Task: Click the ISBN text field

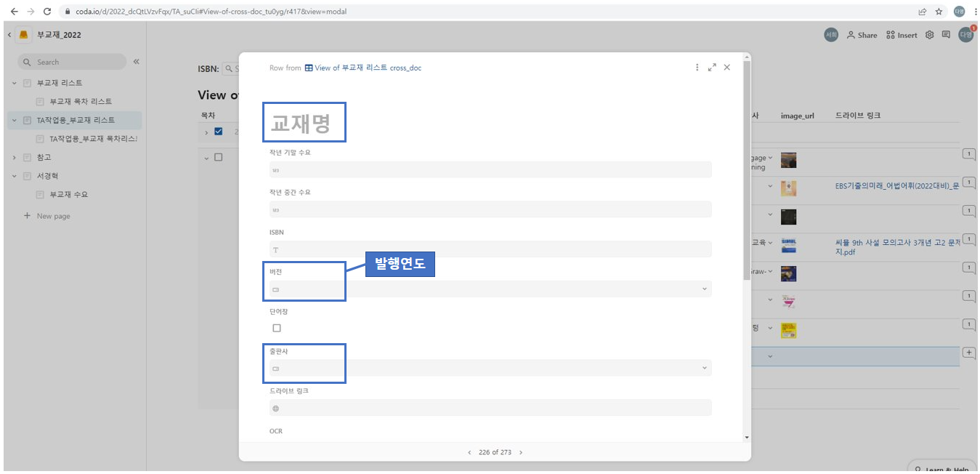Action: [x=490, y=249]
